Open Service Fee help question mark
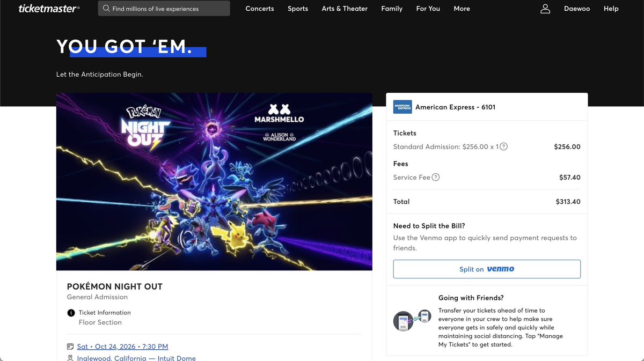This screenshot has width=644, height=361. [x=436, y=177]
